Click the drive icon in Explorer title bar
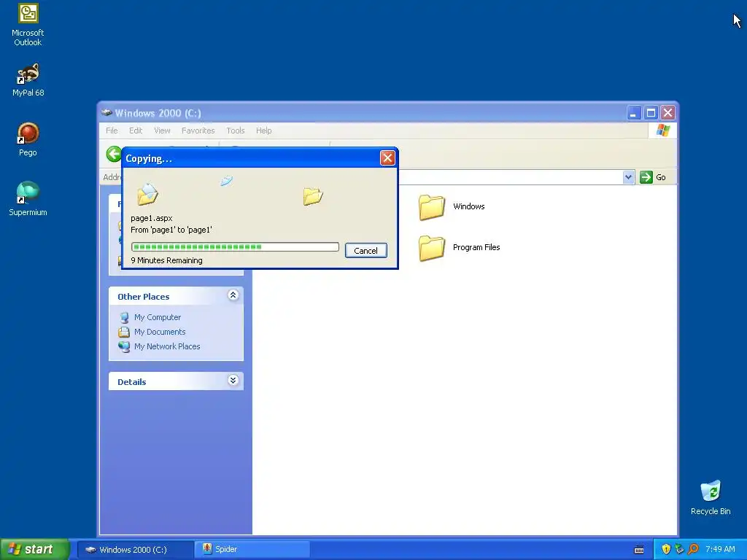The height and width of the screenshot is (560, 747). coord(107,113)
